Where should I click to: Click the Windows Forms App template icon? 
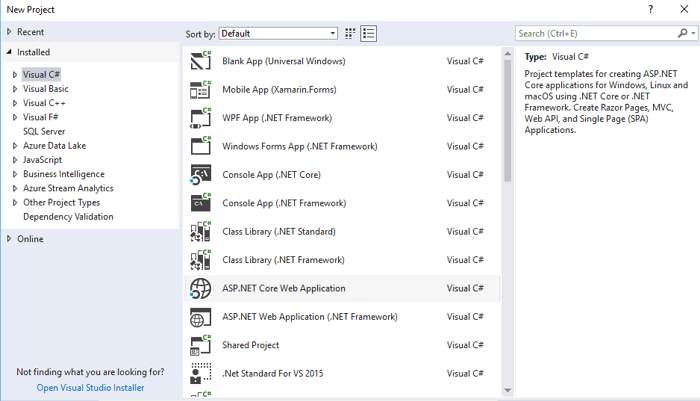[199, 147]
